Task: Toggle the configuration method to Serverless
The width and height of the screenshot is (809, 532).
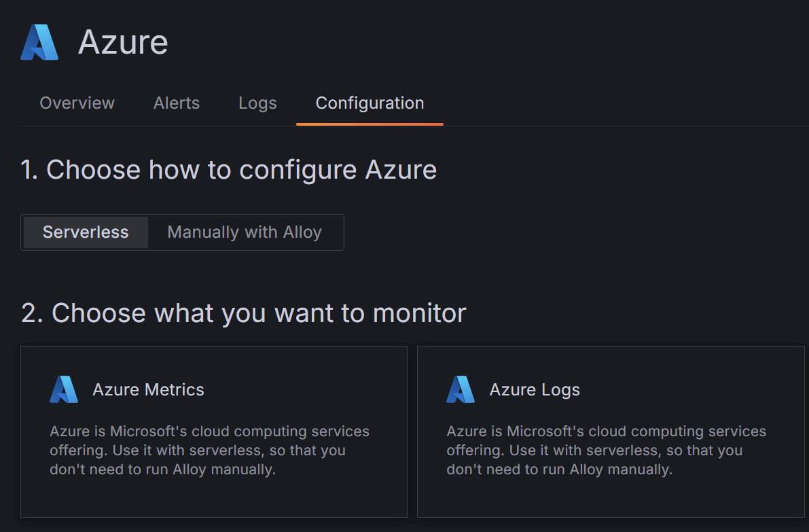Action: pos(84,232)
